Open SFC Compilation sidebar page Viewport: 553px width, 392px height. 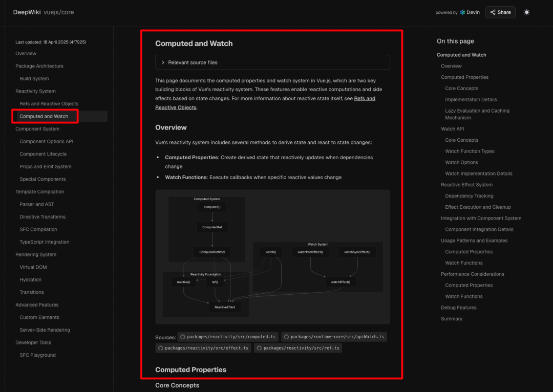tap(38, 229)
